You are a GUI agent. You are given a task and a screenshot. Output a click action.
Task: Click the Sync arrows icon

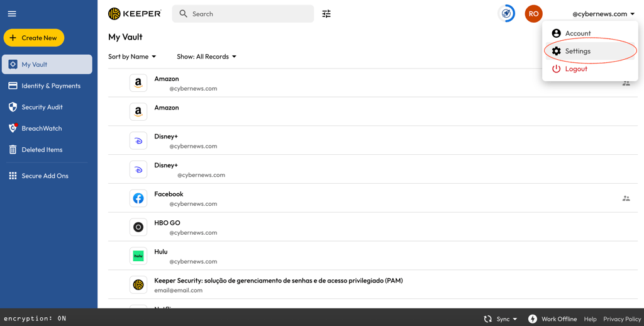coord(487,319)
